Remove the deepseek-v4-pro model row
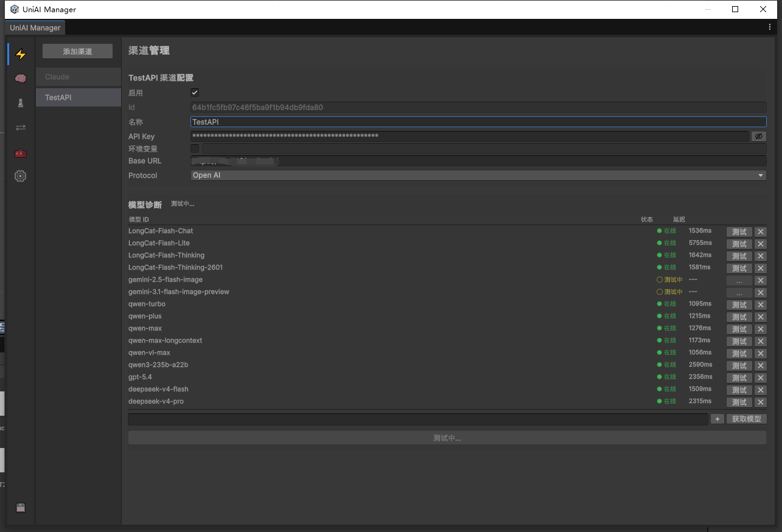The width and height of the screenshot is (782, 532). click(761, 402)
